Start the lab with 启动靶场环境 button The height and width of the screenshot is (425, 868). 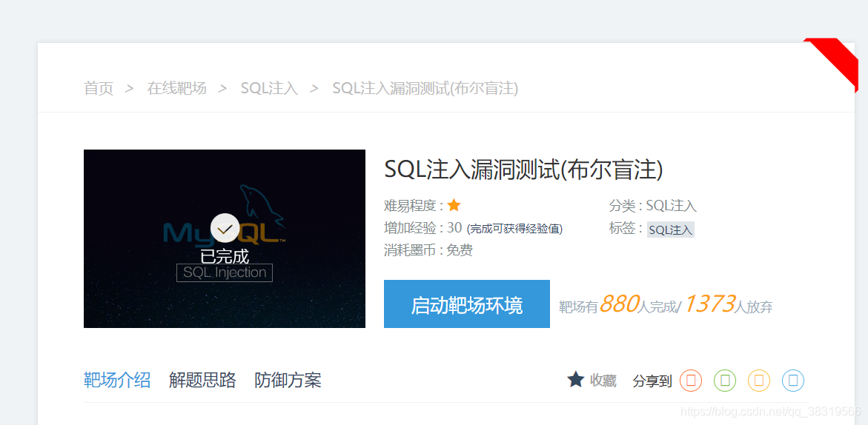pos(467,304)
